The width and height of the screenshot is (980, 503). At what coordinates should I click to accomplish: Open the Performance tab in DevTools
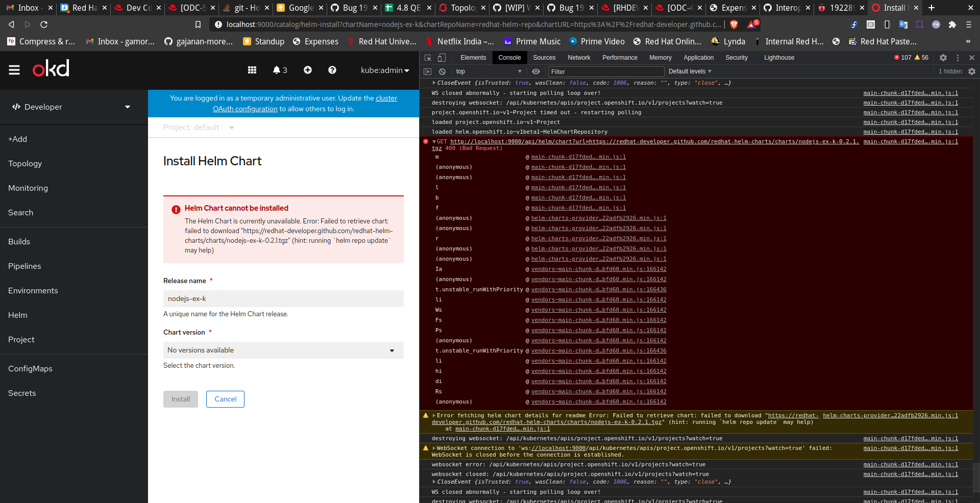[x=620, y=58]
